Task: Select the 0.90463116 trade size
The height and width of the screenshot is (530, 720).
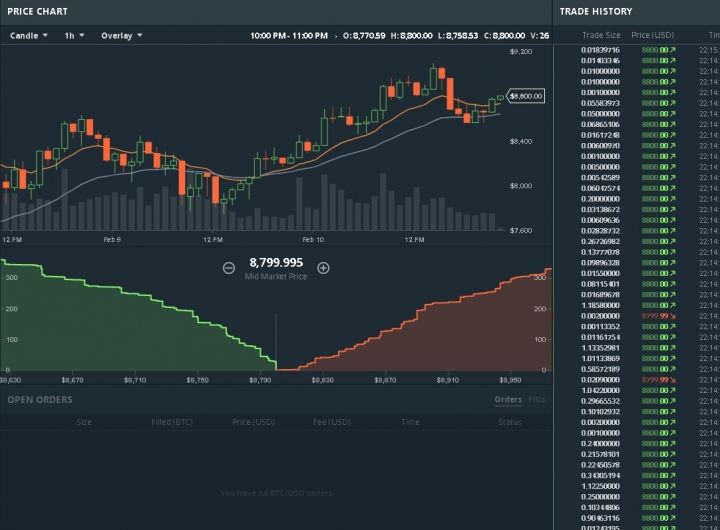Action: click(x=600, y=518)
